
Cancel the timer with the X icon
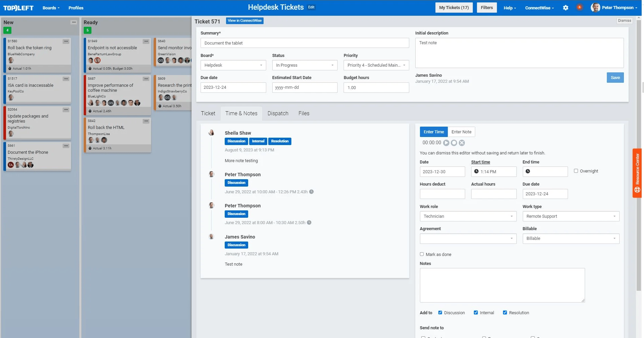pos(462,143)
